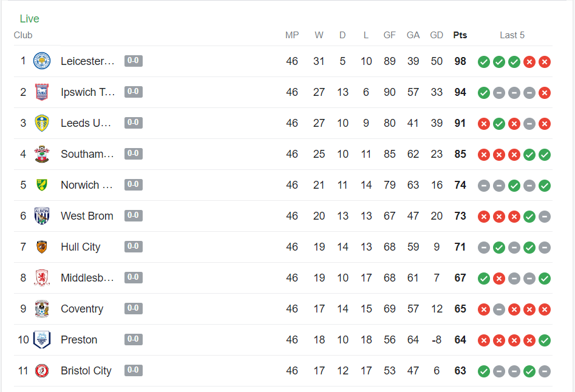Click the Bristol City club crest
This screenshot has height=392, width=575.
pyautogui.click(x=42, y=371)
